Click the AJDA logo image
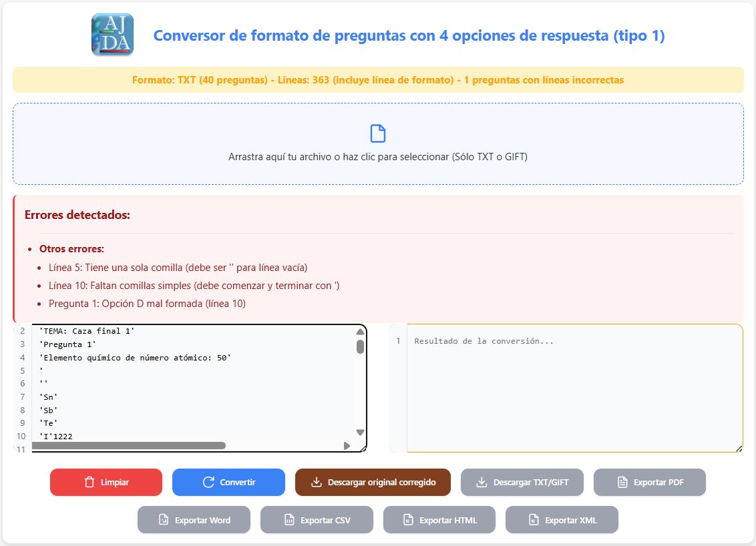Image resolution: width=756 pixels, height=546 pixels. [x=112, y=35]
